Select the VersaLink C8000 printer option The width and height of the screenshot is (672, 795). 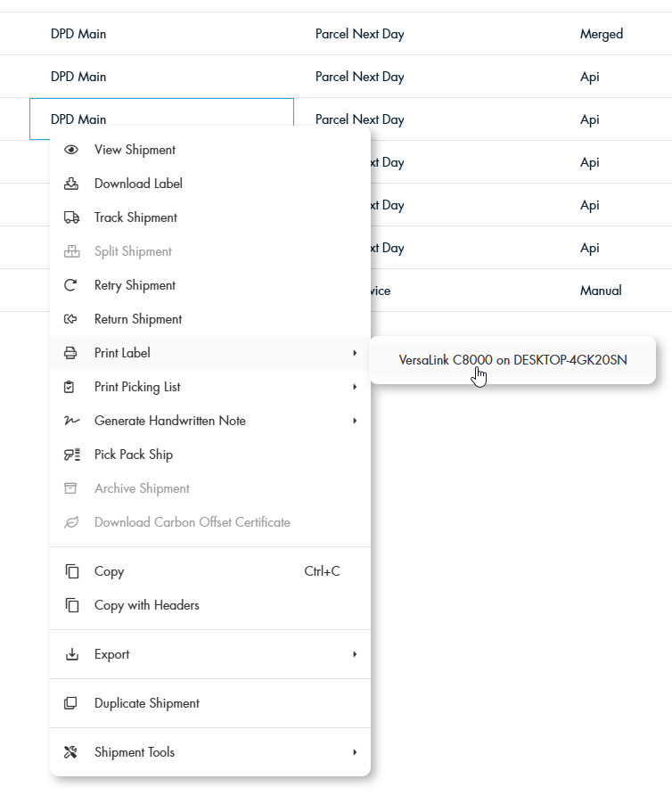(x=512, y=360)
